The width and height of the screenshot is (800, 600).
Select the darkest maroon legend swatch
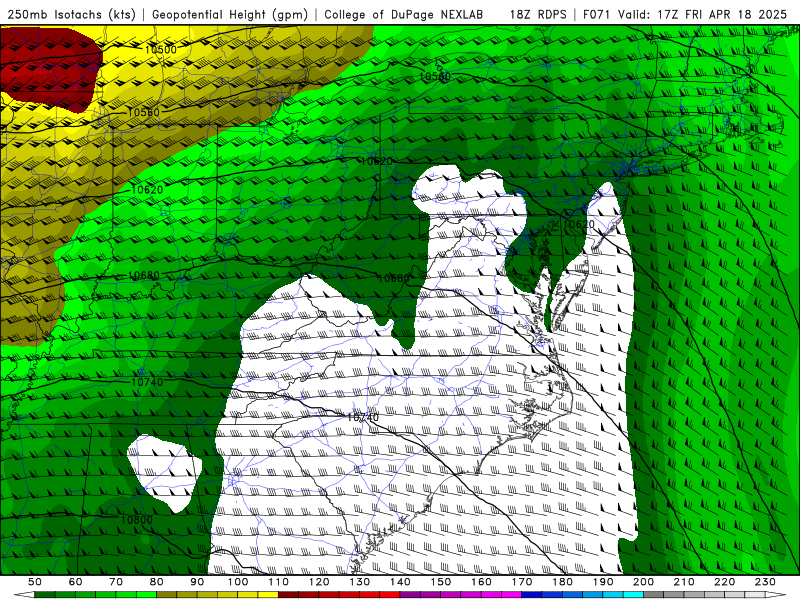(x=288, y=595)
